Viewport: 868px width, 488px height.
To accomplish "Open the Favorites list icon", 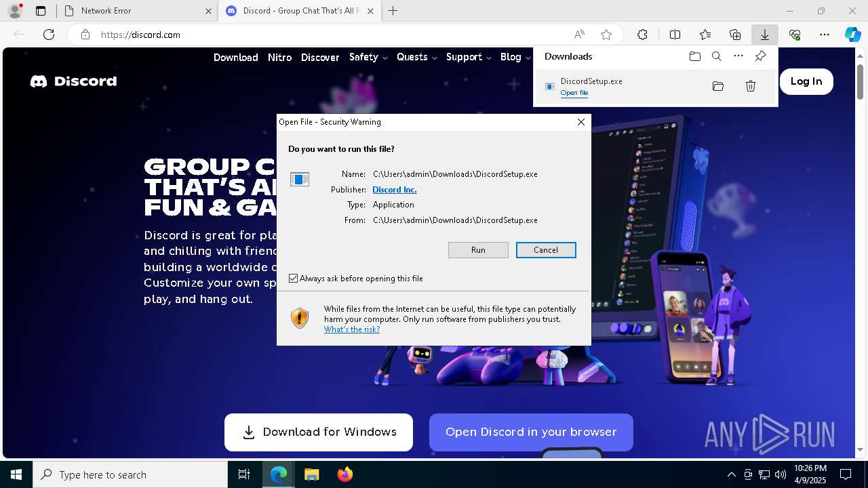I will pos(705,35).
